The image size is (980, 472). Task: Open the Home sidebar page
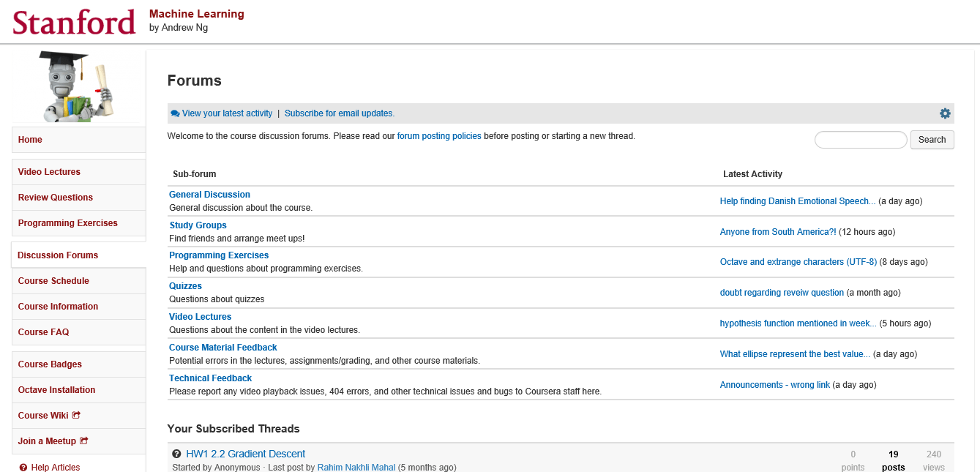(30, 139)
